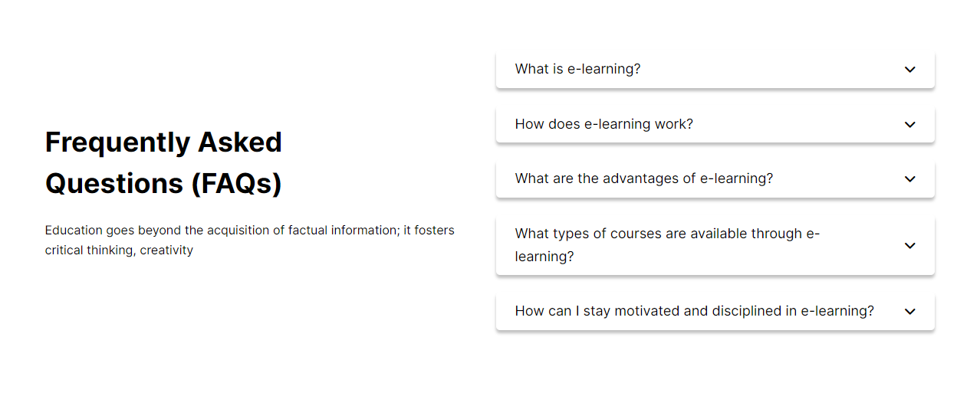Click empty space right of the course types question
The width and height of the screenshot is (980, 396).
[859, 246]
